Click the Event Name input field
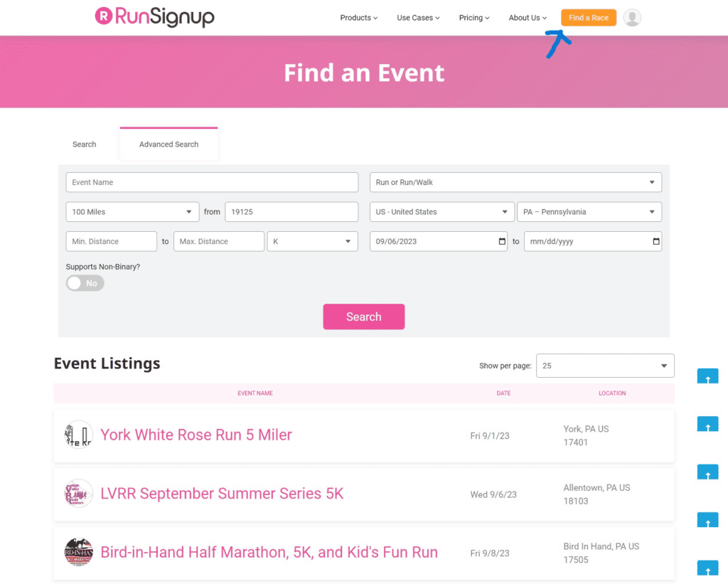 point(212,182)
